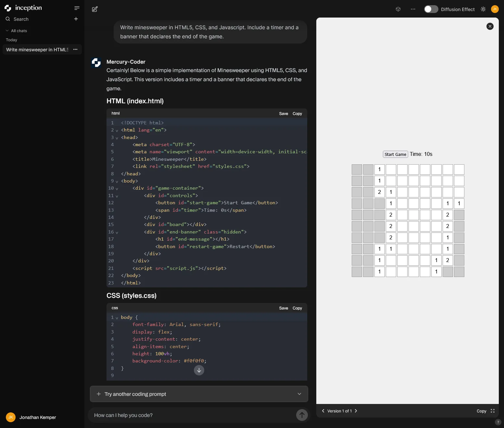
Task: Open options for Write minesweeper chat
Action: pos(75,49)
